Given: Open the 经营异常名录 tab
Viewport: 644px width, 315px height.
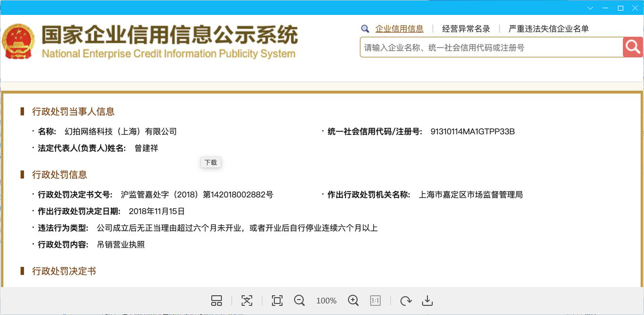Looking at the screenshot, I should click(466, 29).
